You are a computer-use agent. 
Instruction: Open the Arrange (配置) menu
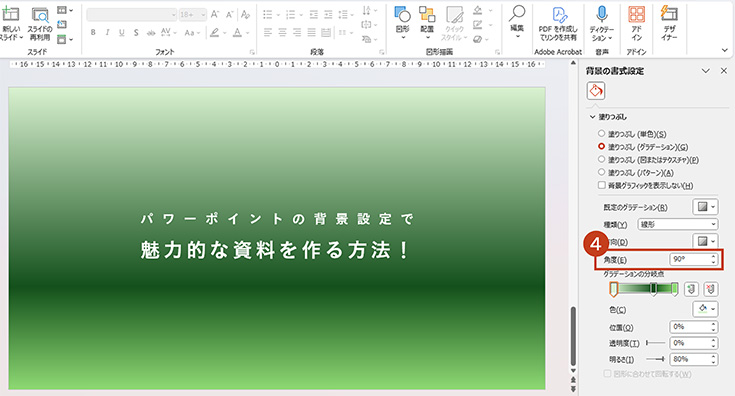pyautogui.click(x=427, y=22)
